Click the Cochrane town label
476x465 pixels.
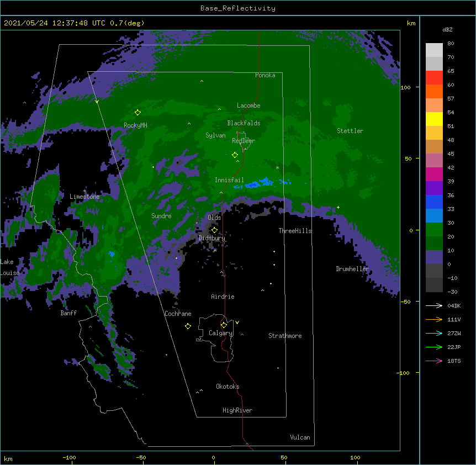[x=178, y=314]
